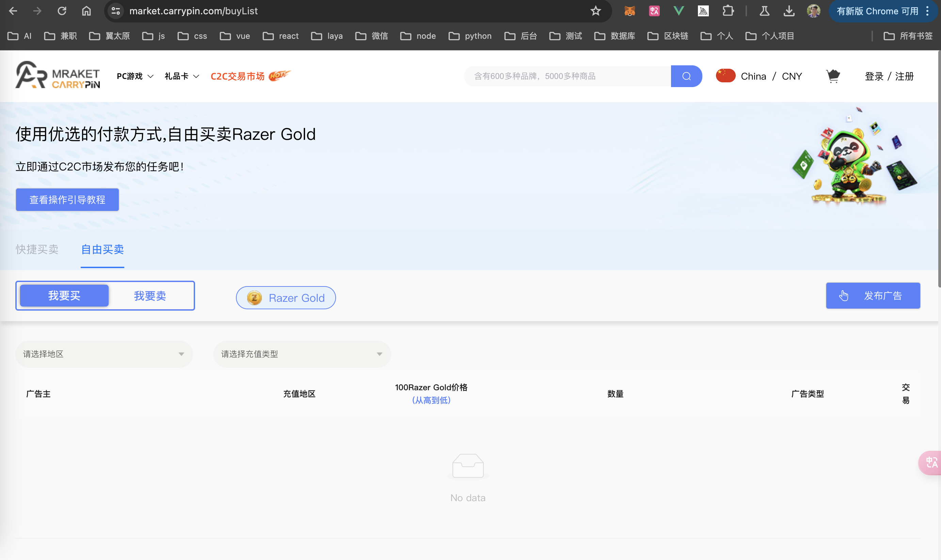Open the 所有书签 all bookmarks folder
941x560 pixels.
908,36
